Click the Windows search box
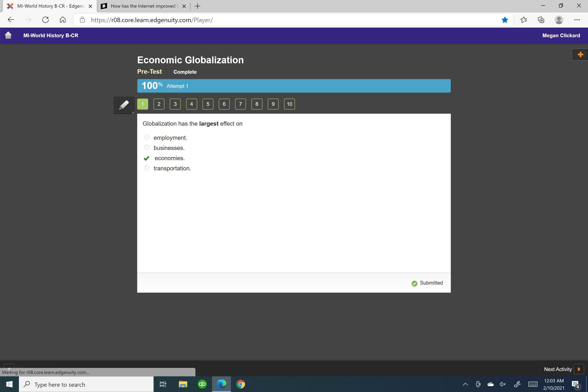588x392 pixels. tap(86, 384)
